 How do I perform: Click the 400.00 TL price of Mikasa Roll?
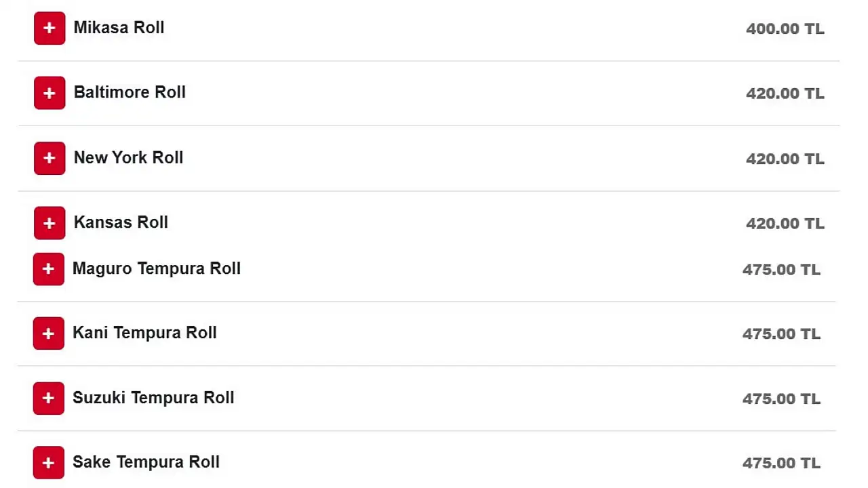785,29
